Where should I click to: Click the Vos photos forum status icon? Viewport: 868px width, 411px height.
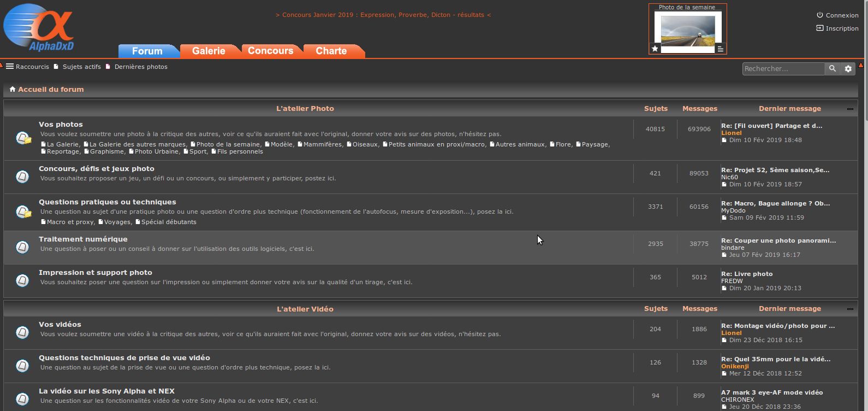(23, 138)
